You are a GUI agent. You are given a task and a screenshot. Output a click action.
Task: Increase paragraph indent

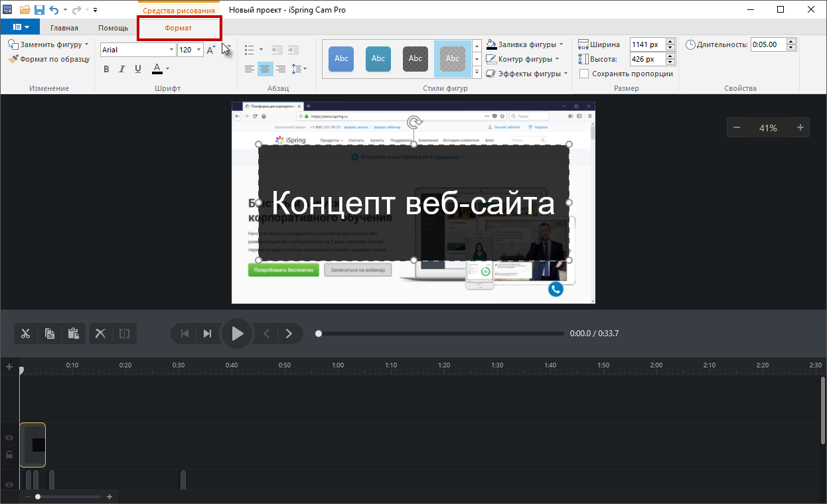click(x=293, y=50)
